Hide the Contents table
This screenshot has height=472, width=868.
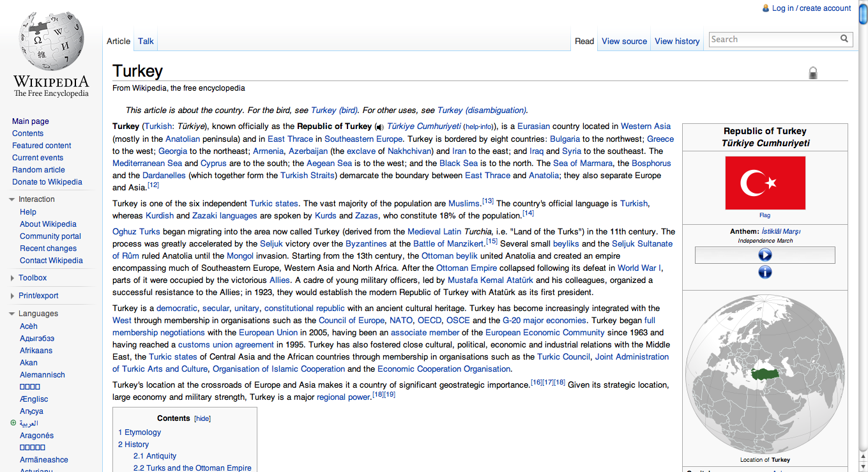coord(202,419)
